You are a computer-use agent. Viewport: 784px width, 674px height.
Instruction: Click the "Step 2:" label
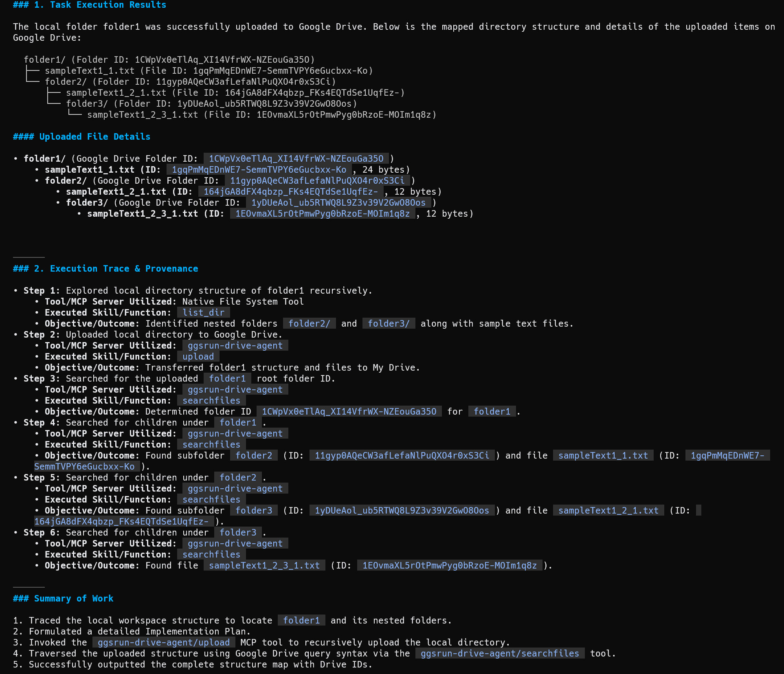coord(42,335)
